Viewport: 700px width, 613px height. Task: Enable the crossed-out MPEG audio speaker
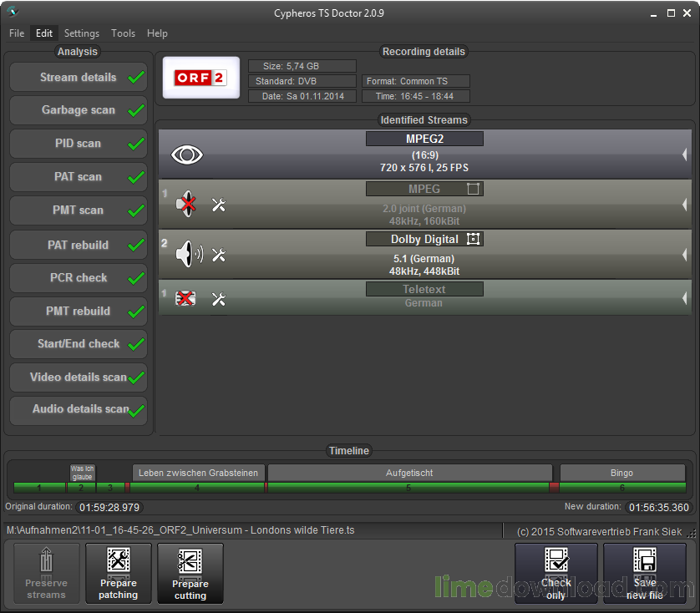[188, 205]
